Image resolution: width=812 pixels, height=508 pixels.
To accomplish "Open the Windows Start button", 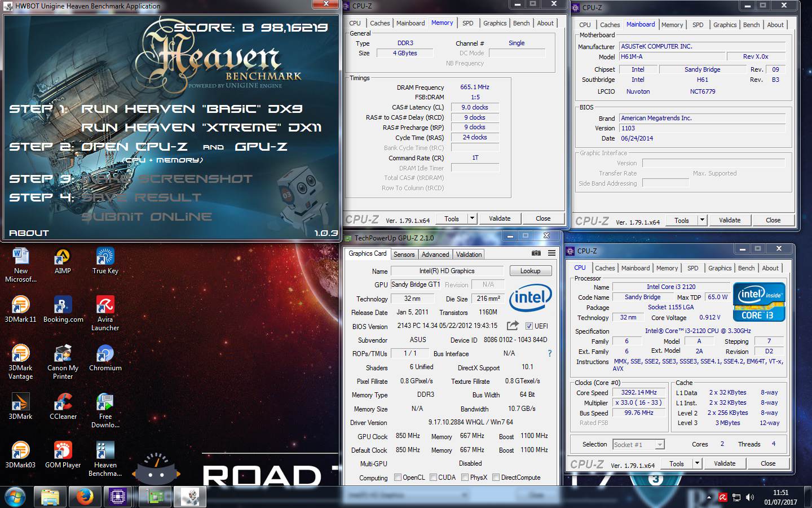I will click(x=15, y=497).
